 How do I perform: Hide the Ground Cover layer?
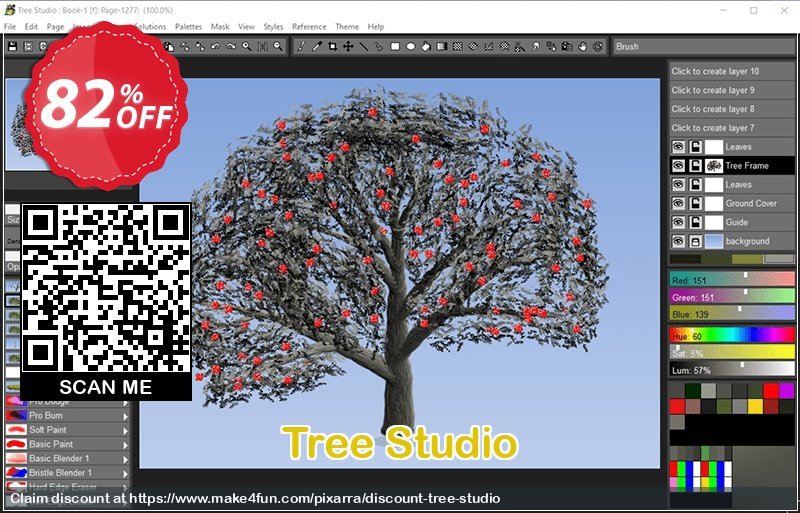(x=678, y=203)
